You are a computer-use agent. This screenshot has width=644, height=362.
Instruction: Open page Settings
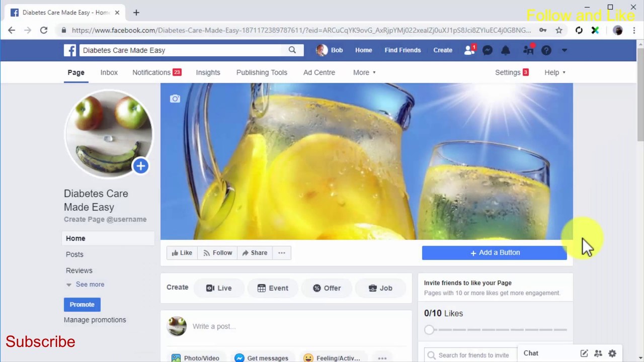(512, 72)
